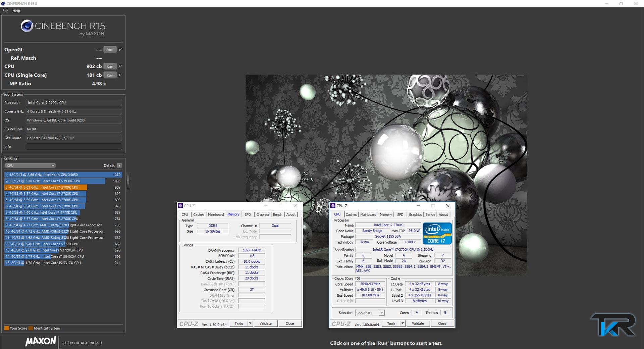Click the CPU-Z icon in Memory window title
The image size is (644, 349).
point(180,206)
